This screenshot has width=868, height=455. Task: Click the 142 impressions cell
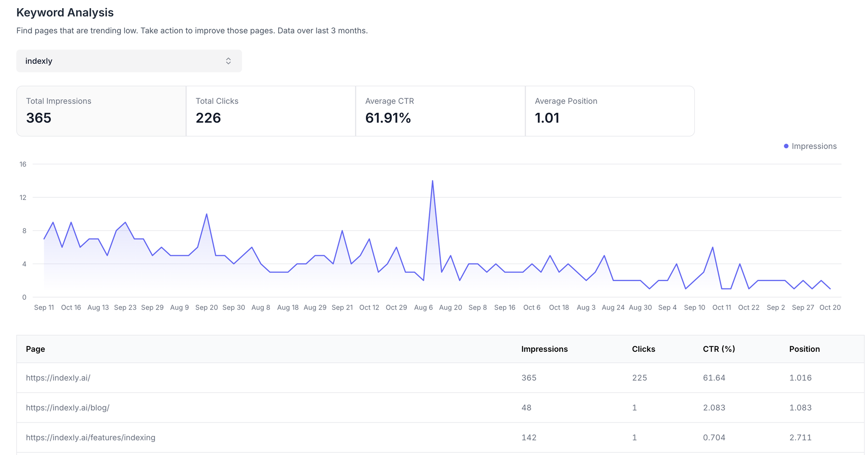(529, 438)
